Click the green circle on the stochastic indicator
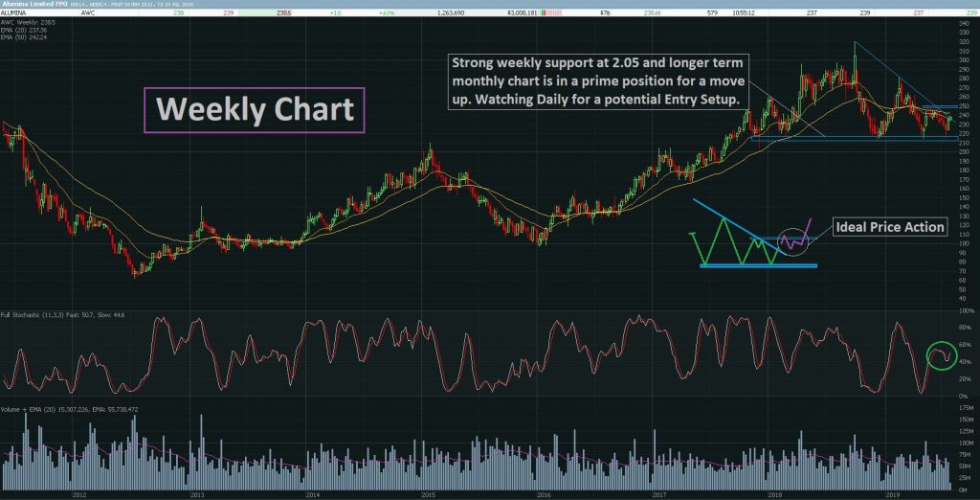 click(942, 355)
